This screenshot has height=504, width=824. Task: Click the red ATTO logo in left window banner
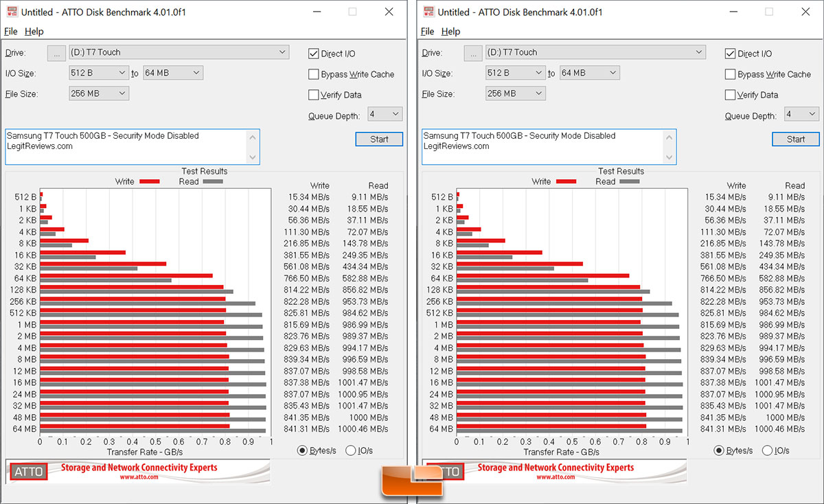(x=30, y=472)
